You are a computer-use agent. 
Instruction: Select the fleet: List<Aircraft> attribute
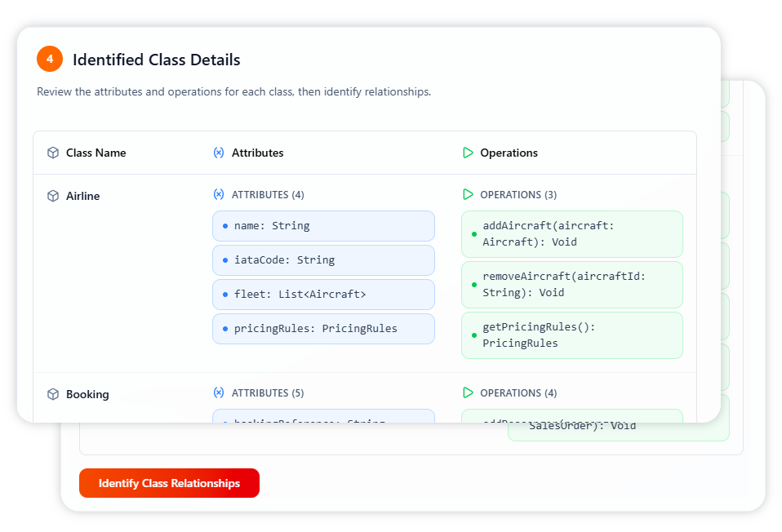point(323,295)
